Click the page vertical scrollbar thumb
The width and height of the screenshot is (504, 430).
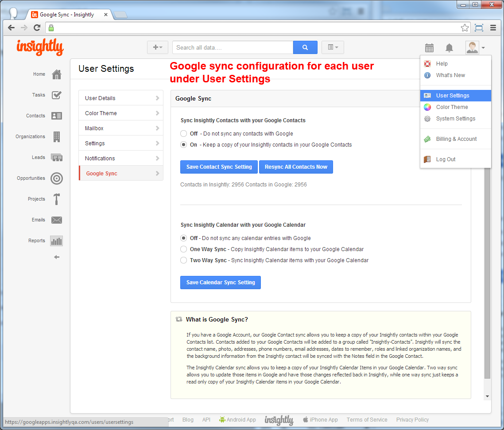[x=487, y=273]
